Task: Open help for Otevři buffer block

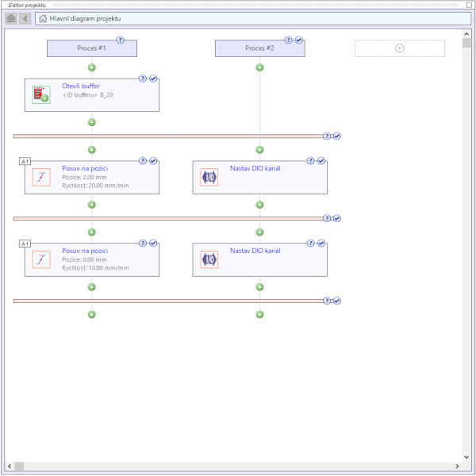Action: [x=143, y=79]
